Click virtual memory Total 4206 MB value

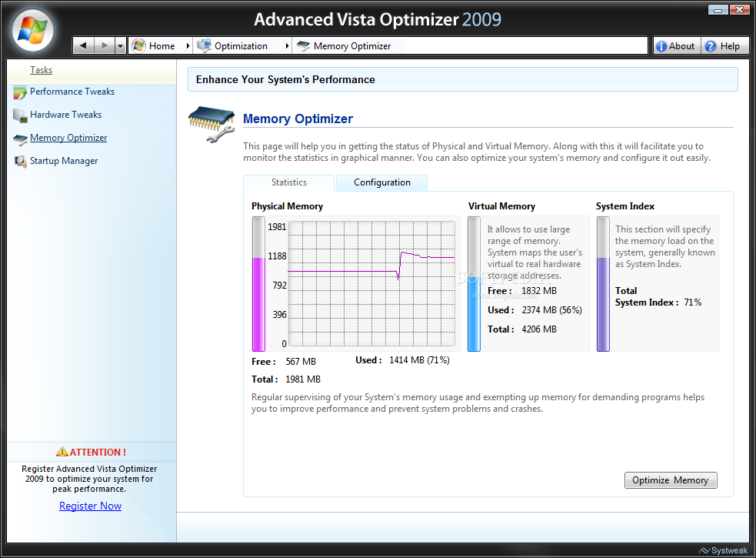point(539,329)
